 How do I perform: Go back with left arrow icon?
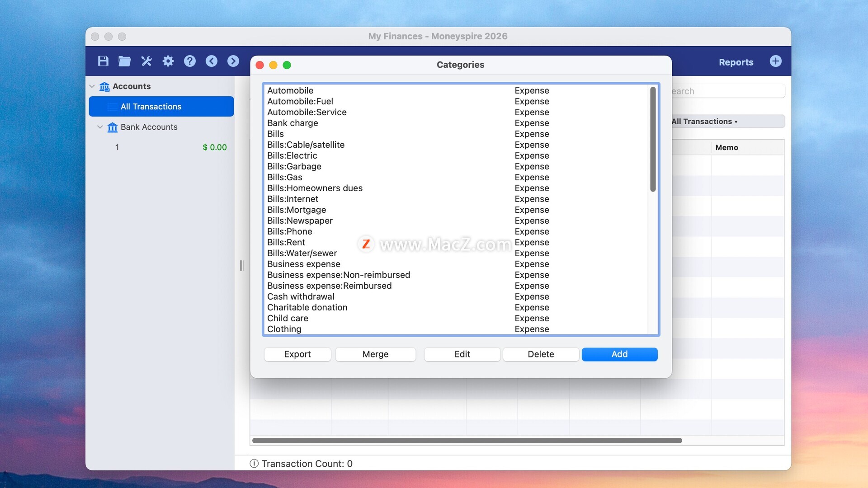pos(212,61)
